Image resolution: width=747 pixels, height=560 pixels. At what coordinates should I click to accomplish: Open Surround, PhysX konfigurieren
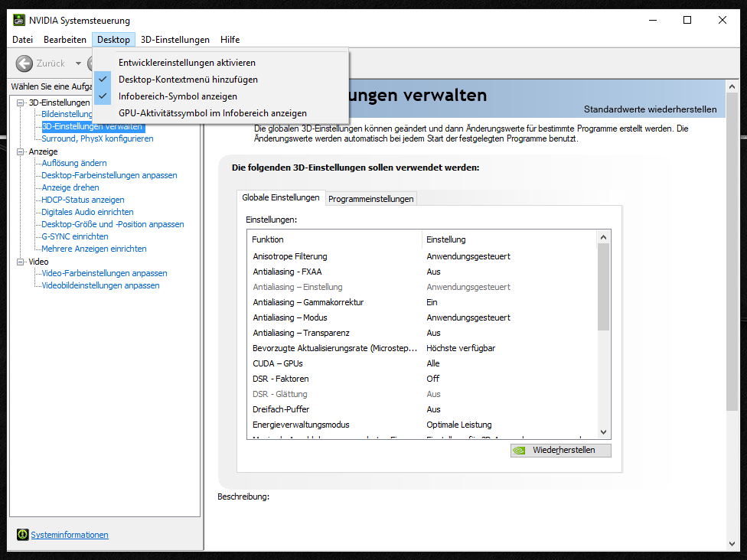coord(97,138)
